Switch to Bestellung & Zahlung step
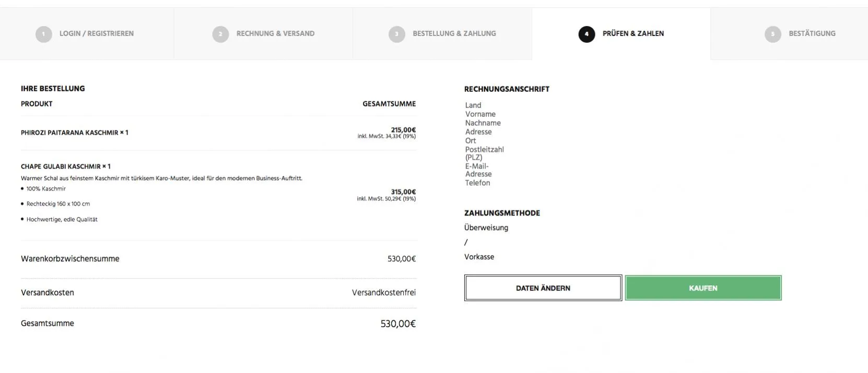 [442, 34]
